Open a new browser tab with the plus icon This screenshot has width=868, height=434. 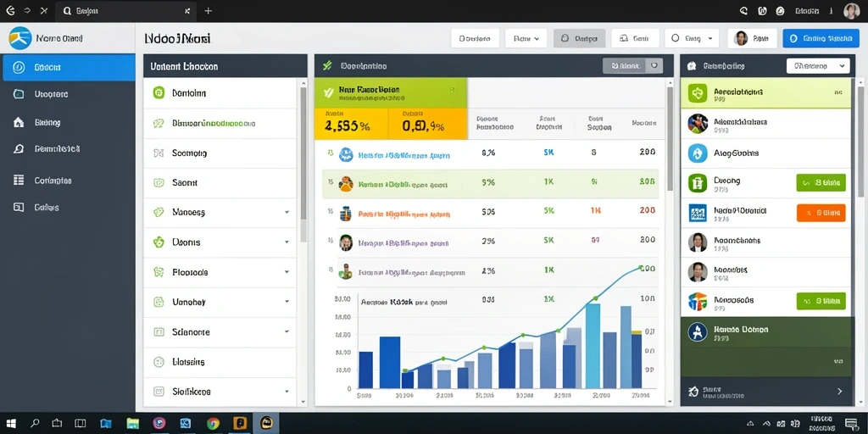pos(209,10)
